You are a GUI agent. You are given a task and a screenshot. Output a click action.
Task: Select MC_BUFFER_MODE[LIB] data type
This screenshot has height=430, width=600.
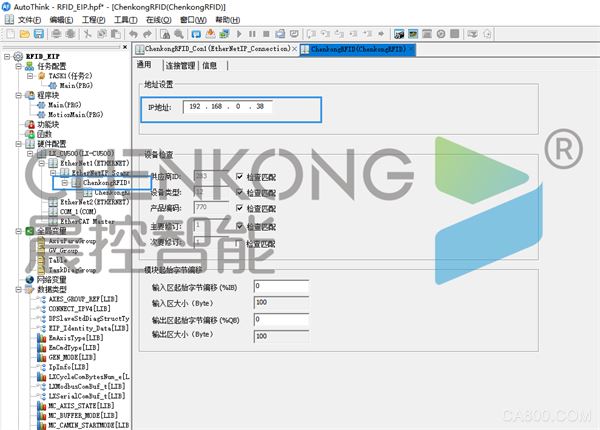coord(83,415)
